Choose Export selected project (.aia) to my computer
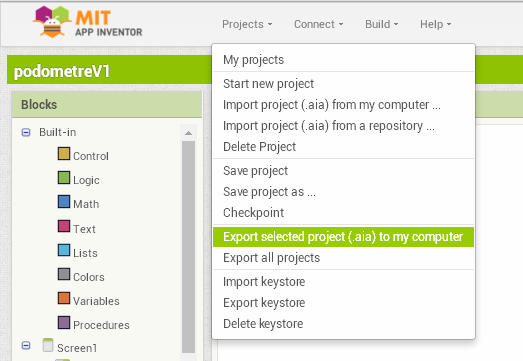Image resolution: width=523 pixels, height=361 pixels. [343, 237]
